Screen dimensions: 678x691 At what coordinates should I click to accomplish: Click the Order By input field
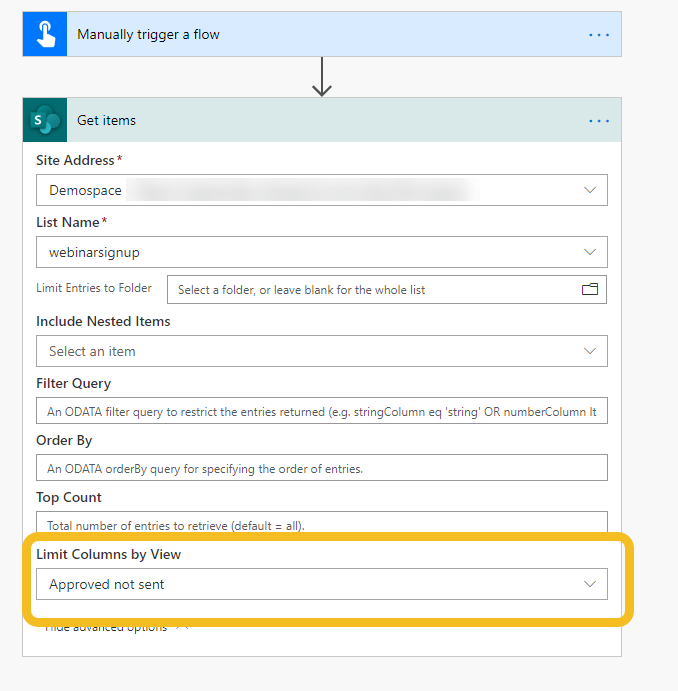point(321,468)
